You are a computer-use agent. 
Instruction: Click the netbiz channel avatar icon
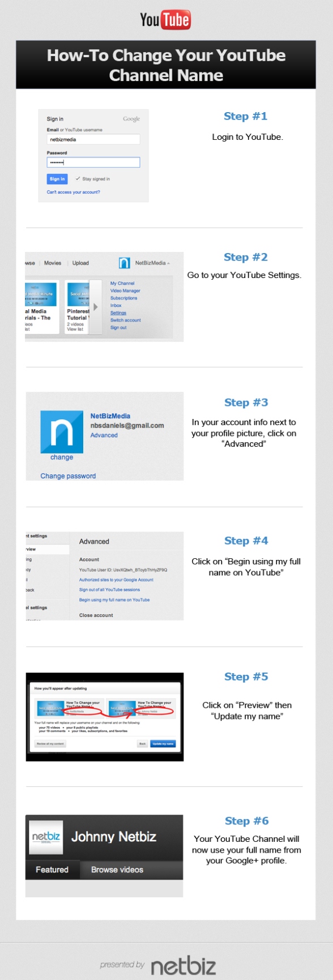pyautogui.click(x=46, y=837)
